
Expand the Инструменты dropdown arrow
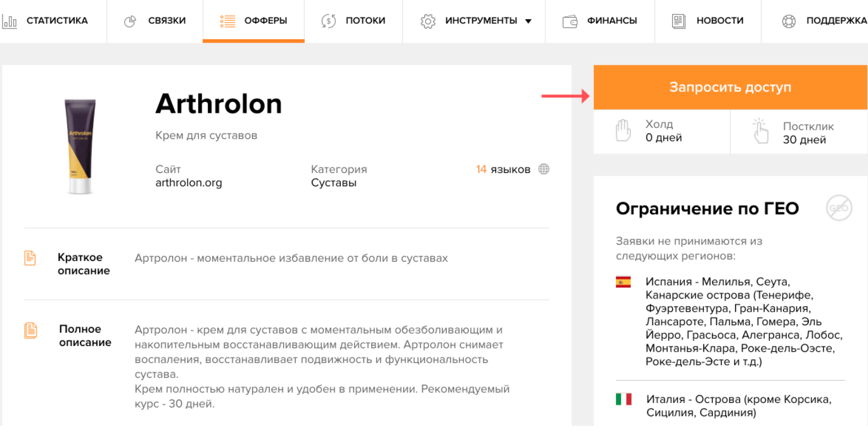click(528, 22)
